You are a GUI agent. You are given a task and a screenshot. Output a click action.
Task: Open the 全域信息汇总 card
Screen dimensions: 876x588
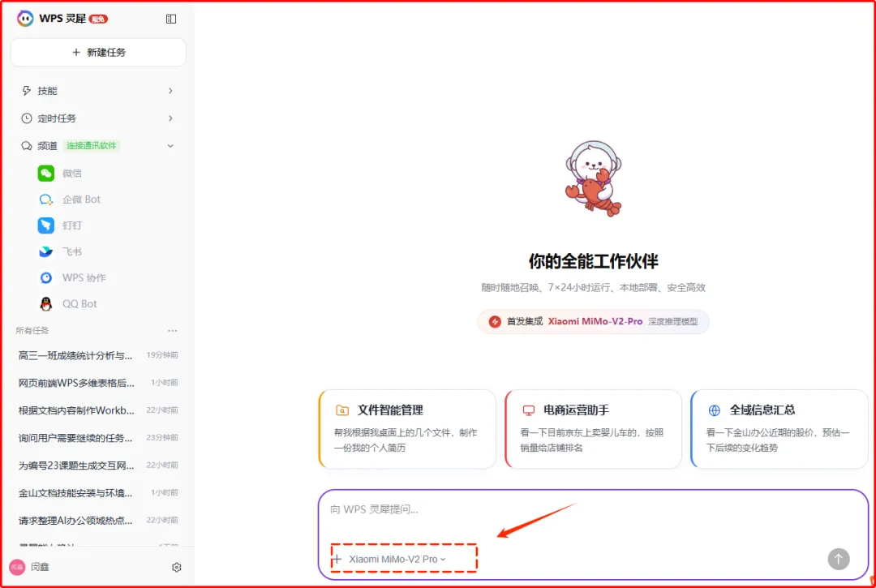779,429
